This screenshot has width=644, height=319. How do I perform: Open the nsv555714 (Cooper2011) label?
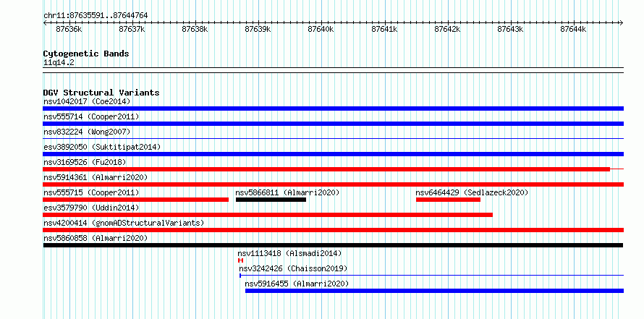pyautogui.click(x=91, y=116)
